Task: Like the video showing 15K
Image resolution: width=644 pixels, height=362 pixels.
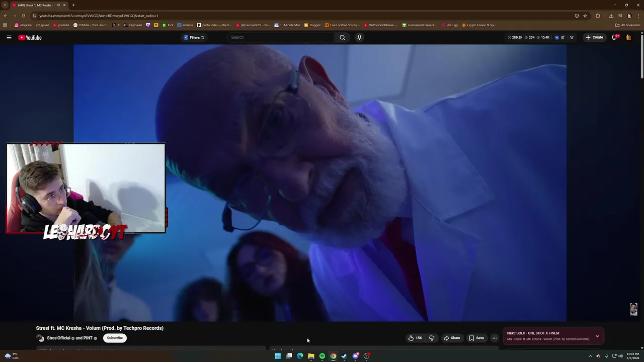Action: pyautogui.click(x=416, y=338)
